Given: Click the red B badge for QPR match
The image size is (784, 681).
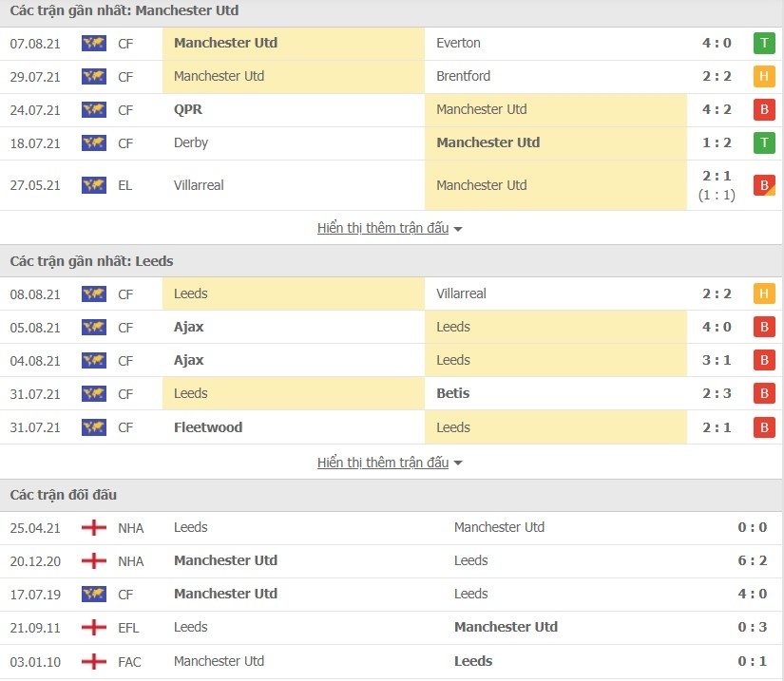Looking at the screenshot, I should tap(764, 110).
